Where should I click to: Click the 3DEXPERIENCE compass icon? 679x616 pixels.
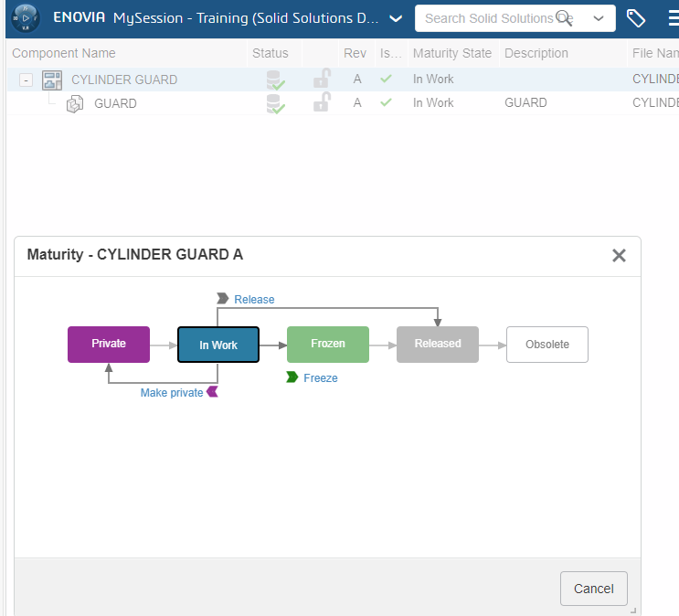[x=26, y=18]
